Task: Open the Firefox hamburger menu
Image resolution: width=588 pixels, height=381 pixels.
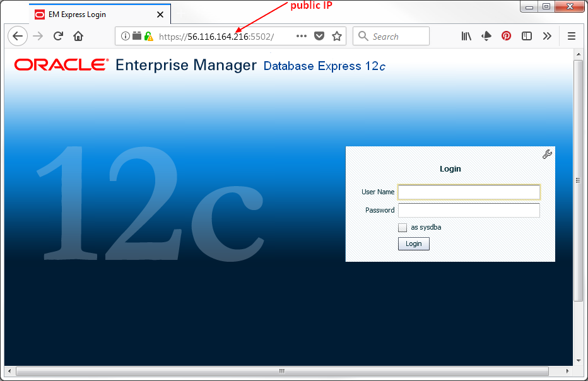Action: click(x=572, y=36)
